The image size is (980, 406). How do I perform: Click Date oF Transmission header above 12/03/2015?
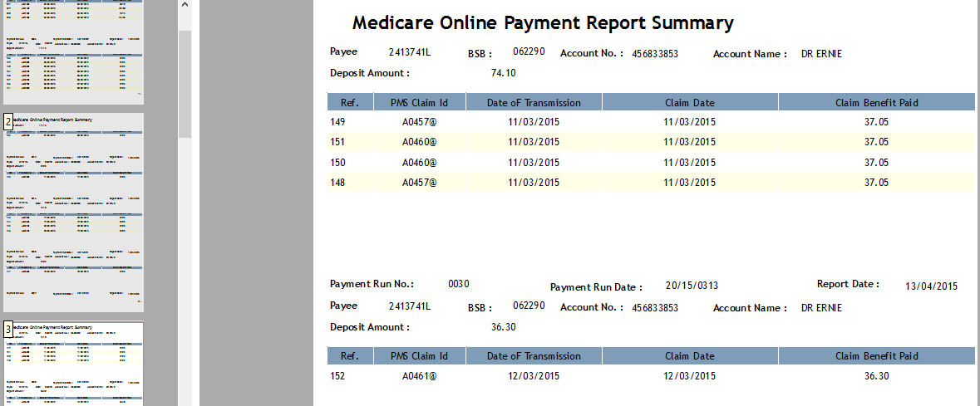[x=534, y=356]
